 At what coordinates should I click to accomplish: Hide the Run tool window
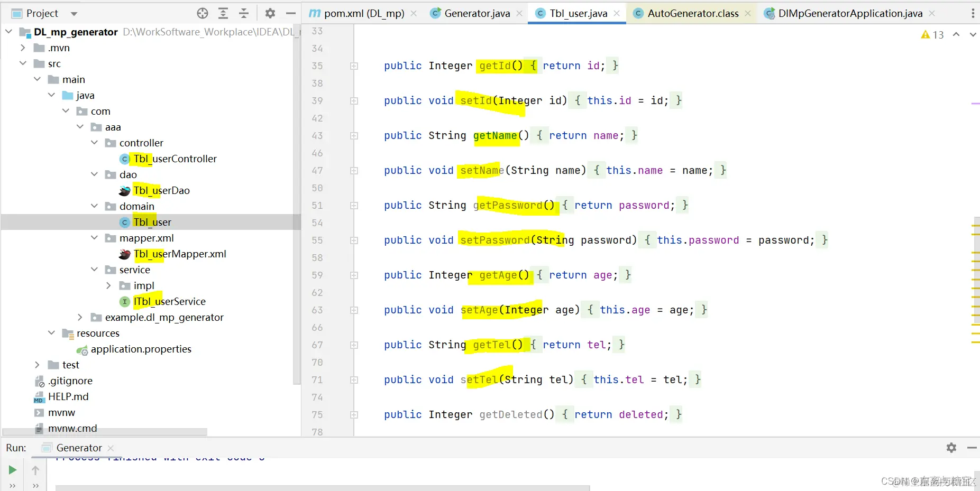972,448
